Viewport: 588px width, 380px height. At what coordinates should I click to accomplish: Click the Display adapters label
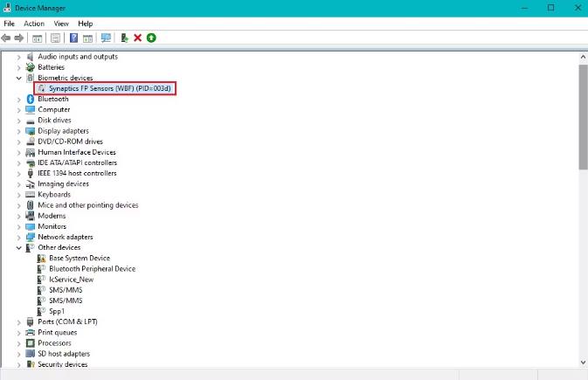(x=64, y=131)
